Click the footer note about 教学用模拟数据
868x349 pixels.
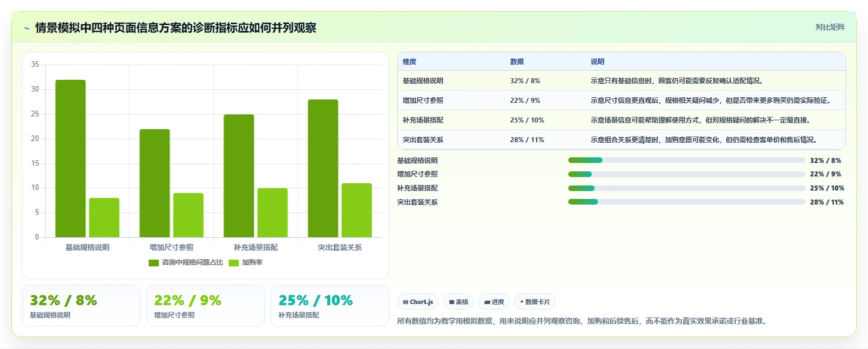coord(582,321)
